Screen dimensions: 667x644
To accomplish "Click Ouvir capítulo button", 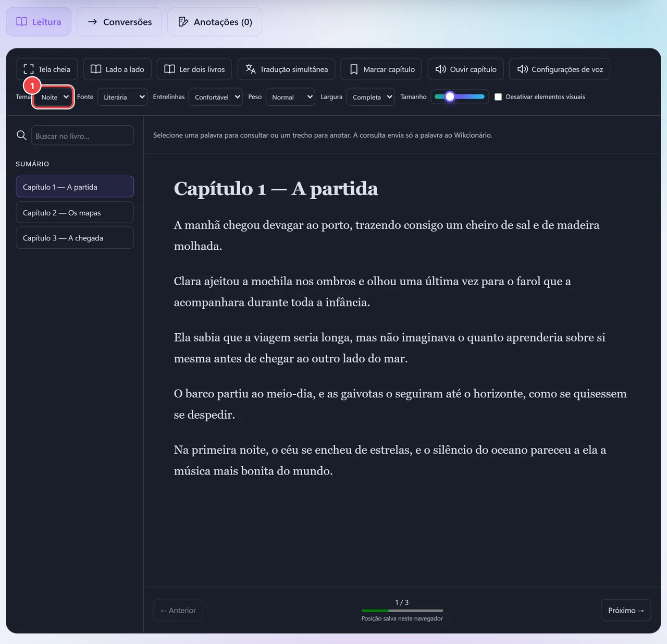I will 466,69.
